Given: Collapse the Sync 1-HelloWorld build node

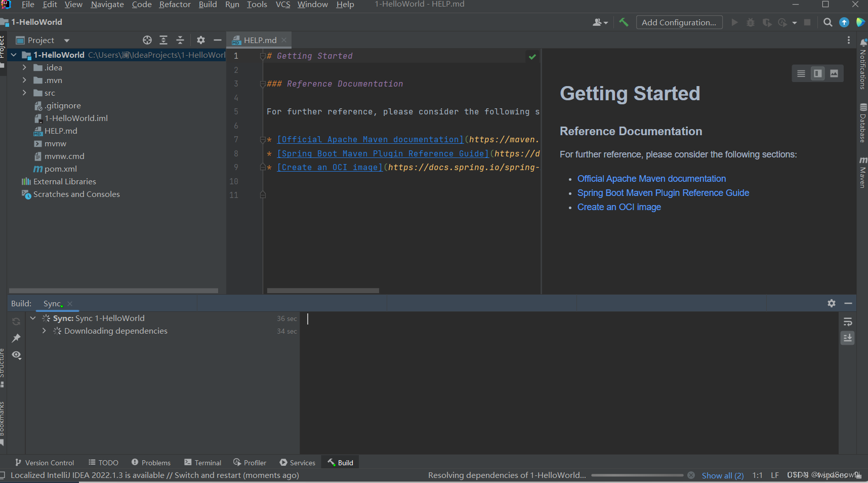Looking at the screenshot, I should click(x=33, y=318).
